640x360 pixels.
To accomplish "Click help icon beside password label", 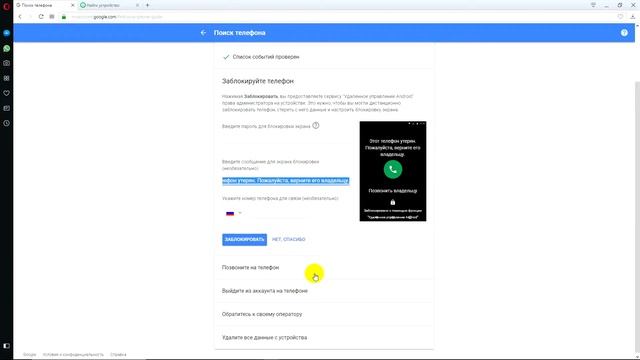I will (316, 126).
